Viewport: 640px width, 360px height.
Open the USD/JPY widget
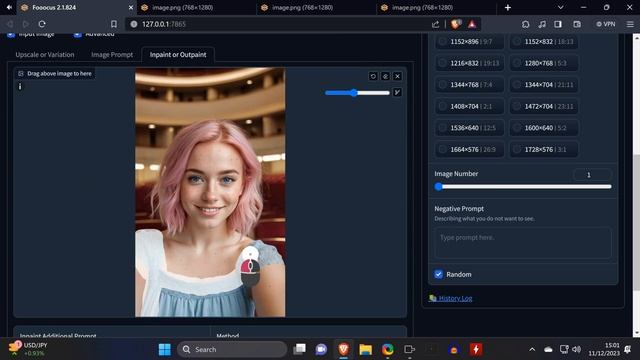pos(28,349)
